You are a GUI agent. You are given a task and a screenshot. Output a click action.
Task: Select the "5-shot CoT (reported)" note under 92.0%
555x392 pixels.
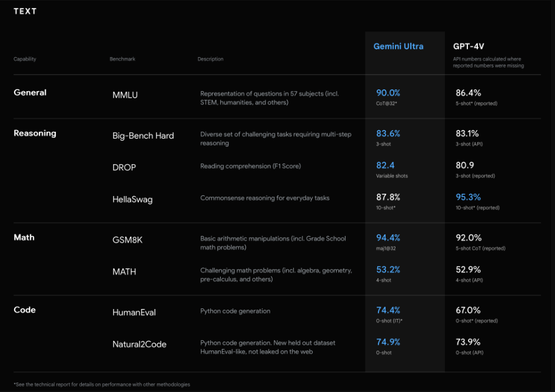click(480, 248)
